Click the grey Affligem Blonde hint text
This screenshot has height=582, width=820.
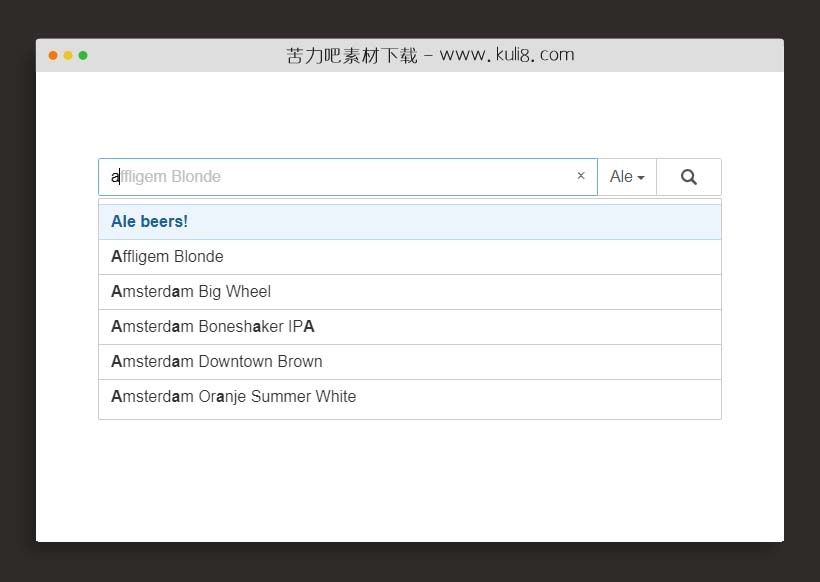(171, 177)
